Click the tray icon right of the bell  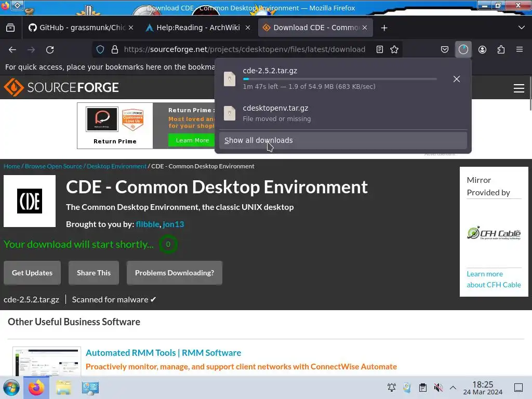coord(407,388)
